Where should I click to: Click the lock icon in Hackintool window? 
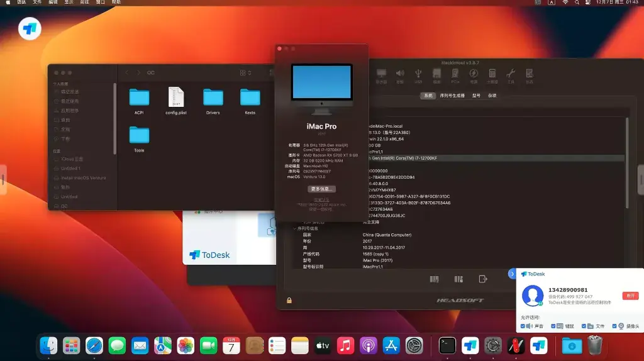coord(289,300)
